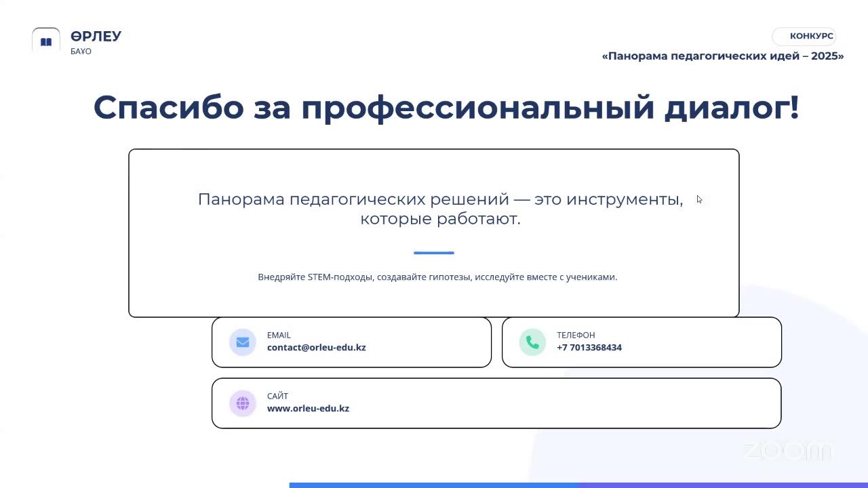Click the КОНКУРС badge
The width and height of the screenshot is (868, 488).
click(x=804, y=36)
